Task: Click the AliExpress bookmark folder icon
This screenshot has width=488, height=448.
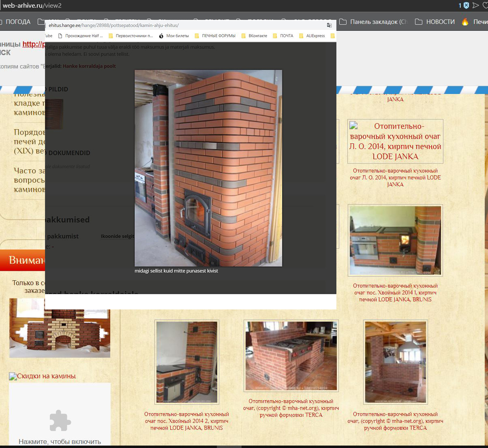Action: [x=301, y=36]
